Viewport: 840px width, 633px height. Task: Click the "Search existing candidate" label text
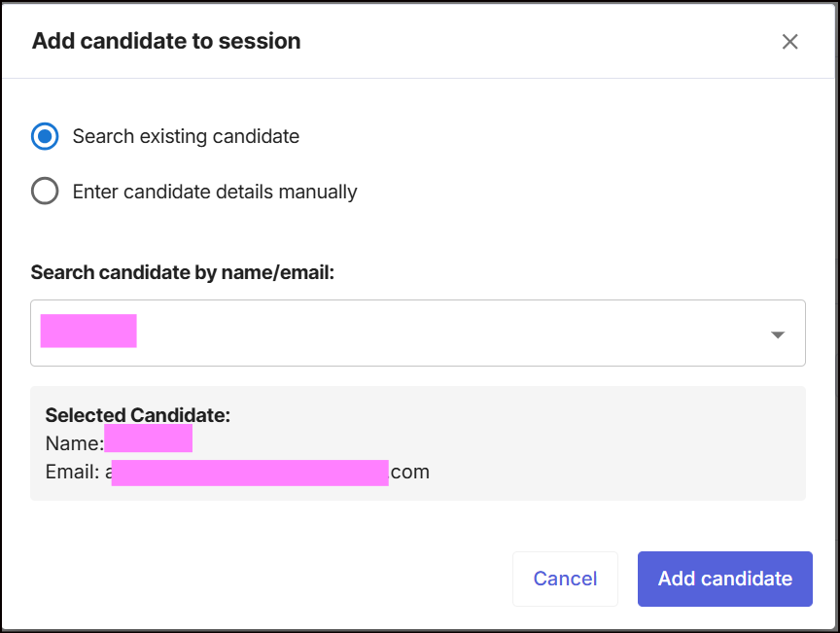coord(186,136)
